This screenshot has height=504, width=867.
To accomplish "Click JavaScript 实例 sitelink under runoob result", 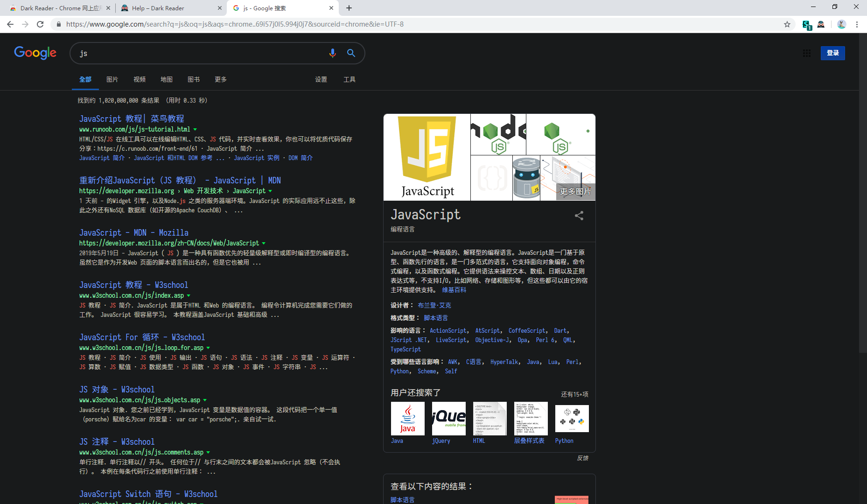I will [257, 158].
